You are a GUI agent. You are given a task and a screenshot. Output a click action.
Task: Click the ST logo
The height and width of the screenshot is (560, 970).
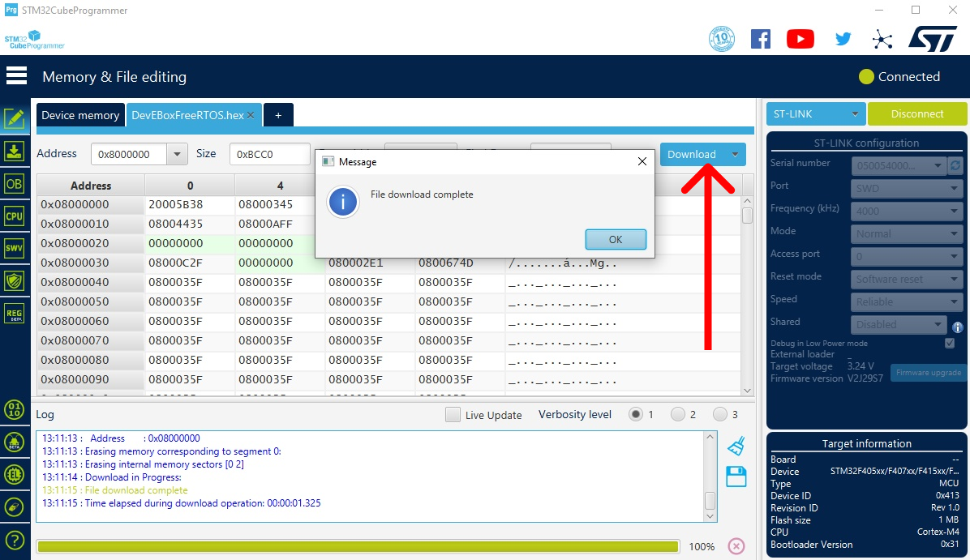(x=933, y=39)
